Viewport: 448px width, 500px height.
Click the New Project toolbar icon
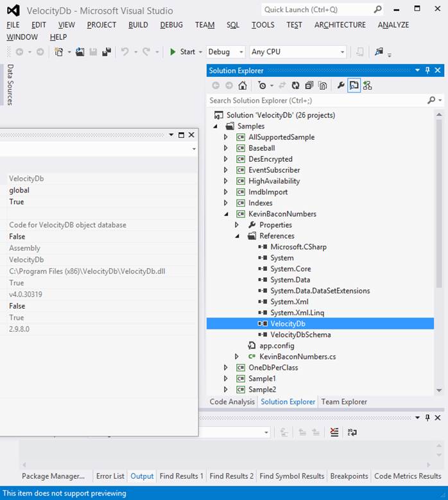(x=59, y=51)
